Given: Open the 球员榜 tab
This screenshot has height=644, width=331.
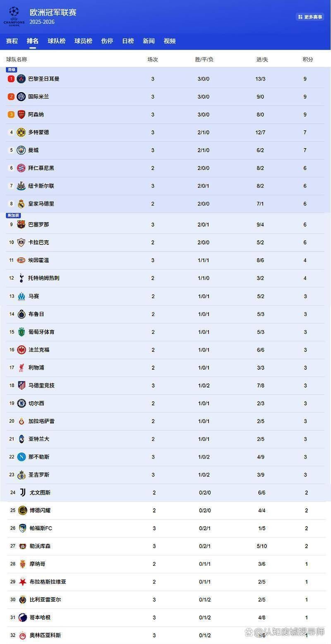Looking at the screenshot, I should click(x=83, y=41).
